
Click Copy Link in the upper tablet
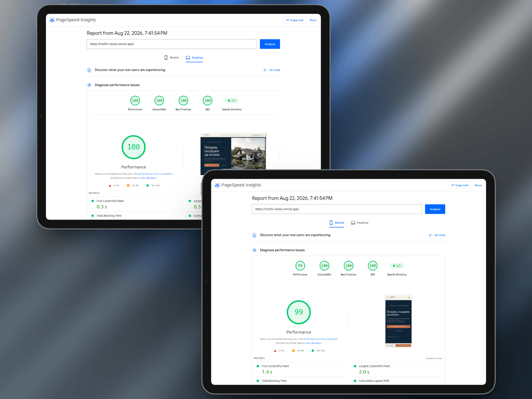[x=295, y=20]
